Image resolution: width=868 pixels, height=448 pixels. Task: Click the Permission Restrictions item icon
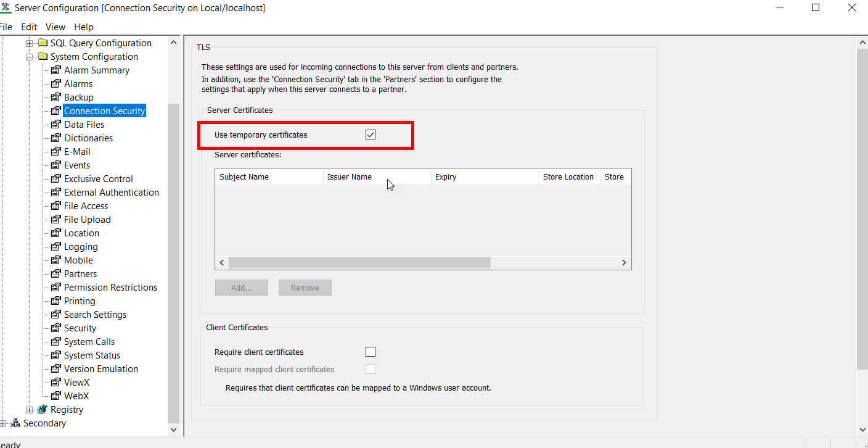click(55, 288)
